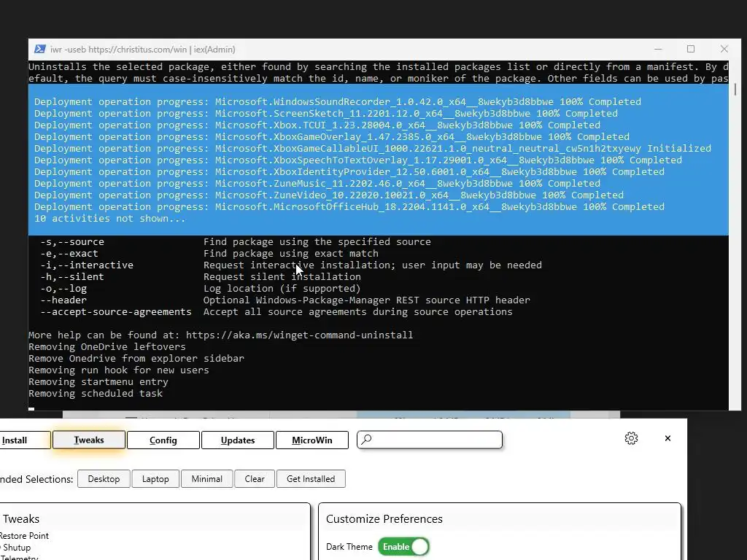Viewport: 747px width, 560px height.
Task: Click the 'Restore Point' tweak entry
Action: tap(24, 536)
